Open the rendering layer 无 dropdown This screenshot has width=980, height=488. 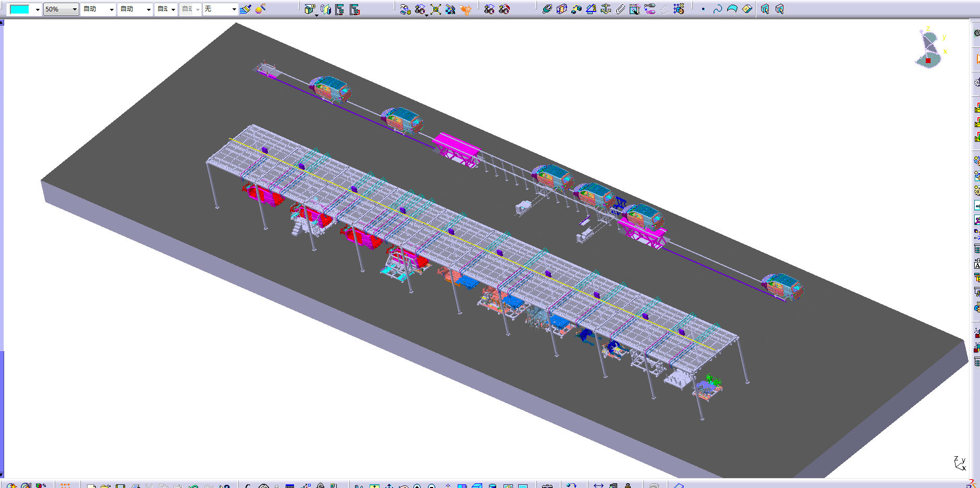(219, 9)
